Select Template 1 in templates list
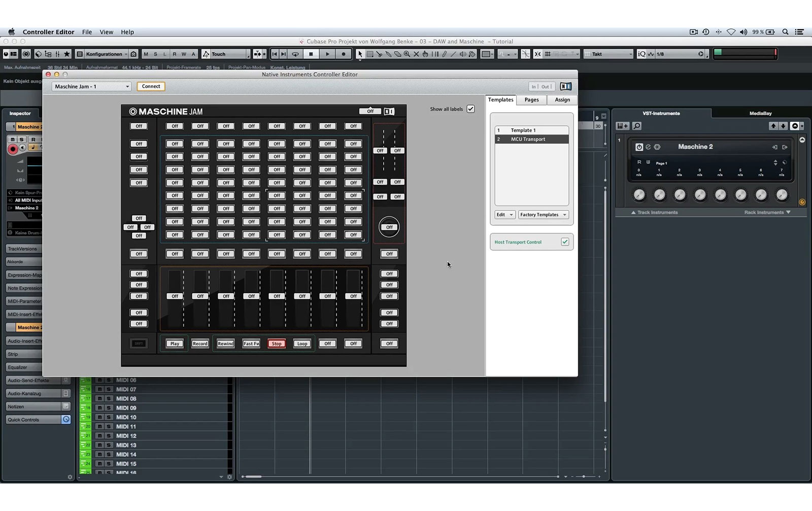Screen dimensions: 812x511 tap(531, 130)
